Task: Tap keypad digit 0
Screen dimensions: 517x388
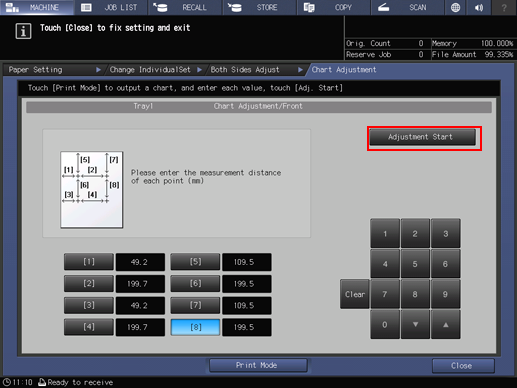Action: point(385,325)
